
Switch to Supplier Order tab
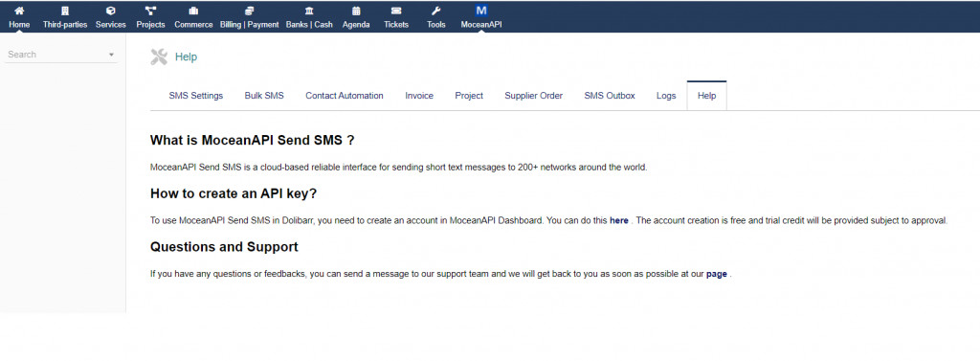coord(534,96)
